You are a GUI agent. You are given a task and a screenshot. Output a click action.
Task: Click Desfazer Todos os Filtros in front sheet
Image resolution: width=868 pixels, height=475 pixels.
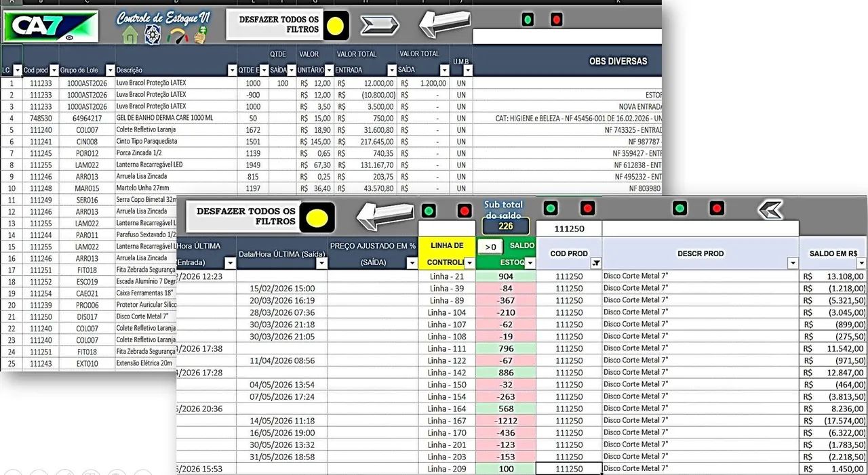coord(260,216)
